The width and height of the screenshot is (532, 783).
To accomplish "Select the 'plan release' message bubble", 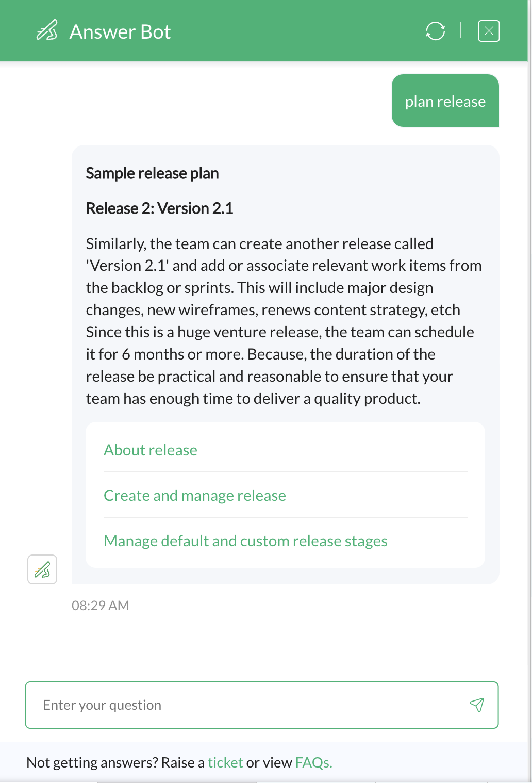I will [x=445, y=101].
